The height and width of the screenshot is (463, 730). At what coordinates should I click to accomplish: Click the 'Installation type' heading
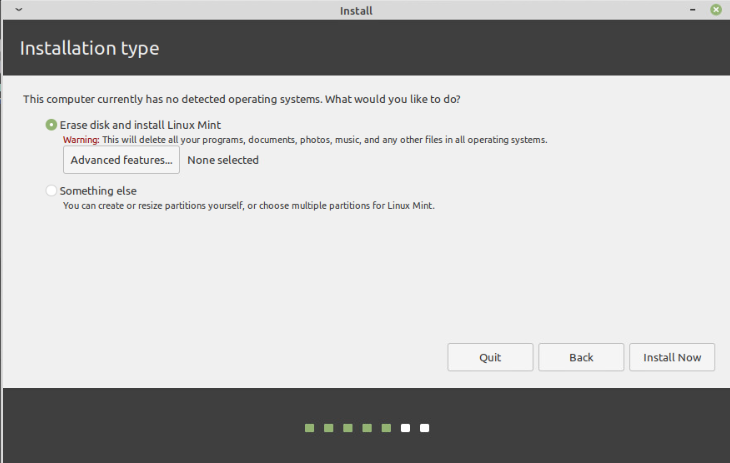tap(89, 48)
